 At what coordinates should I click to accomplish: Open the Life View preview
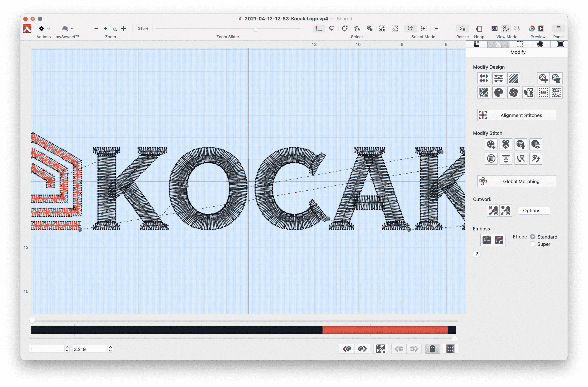tap(532, 28)
